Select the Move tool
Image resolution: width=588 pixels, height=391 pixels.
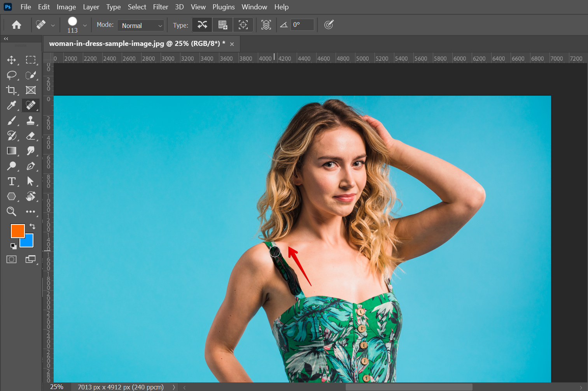click(11, 60)
